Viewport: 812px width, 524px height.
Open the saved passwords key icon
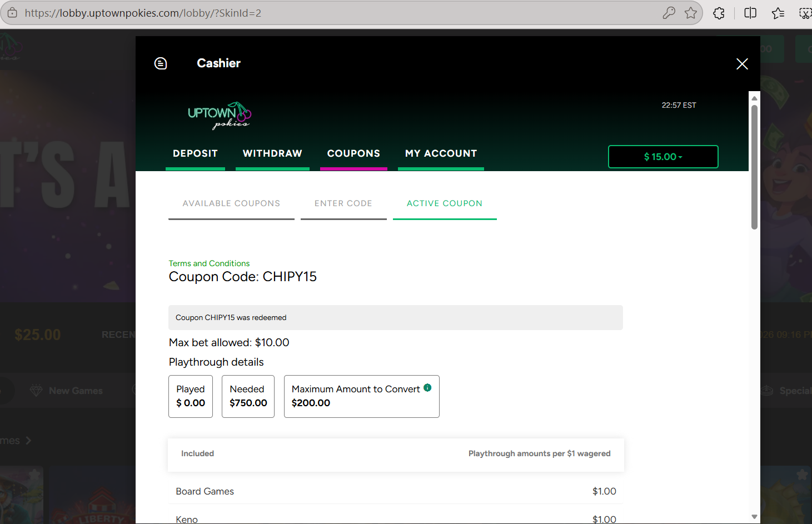[x=669, y=13]
